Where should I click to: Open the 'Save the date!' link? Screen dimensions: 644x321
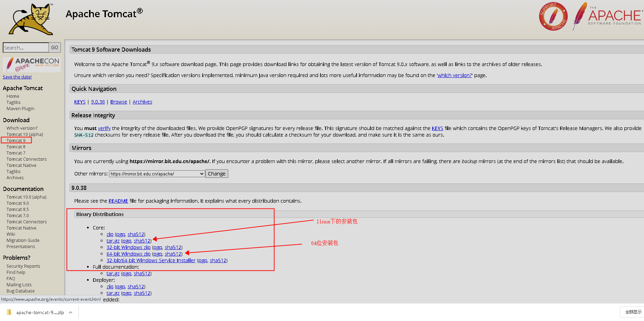[x=17, y=77]
